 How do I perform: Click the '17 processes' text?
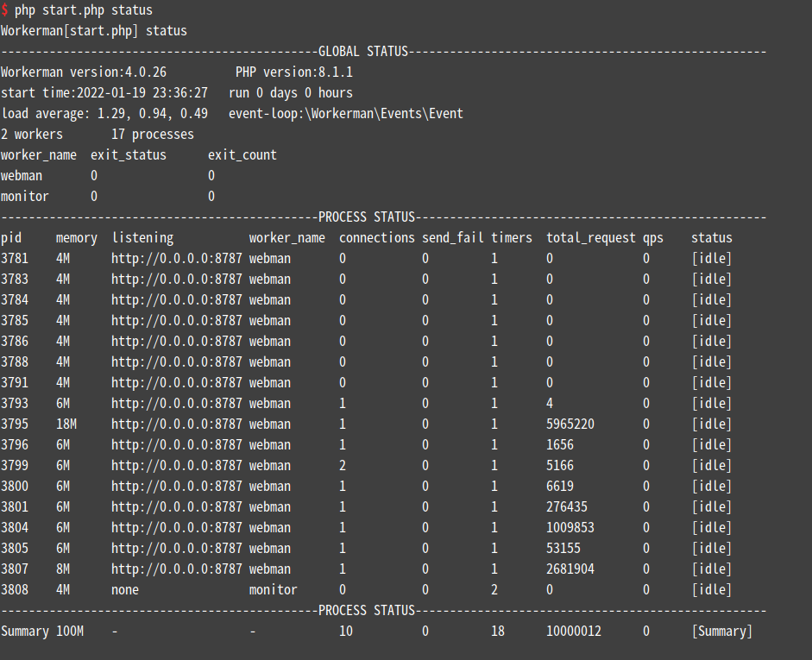click(152, 135)
